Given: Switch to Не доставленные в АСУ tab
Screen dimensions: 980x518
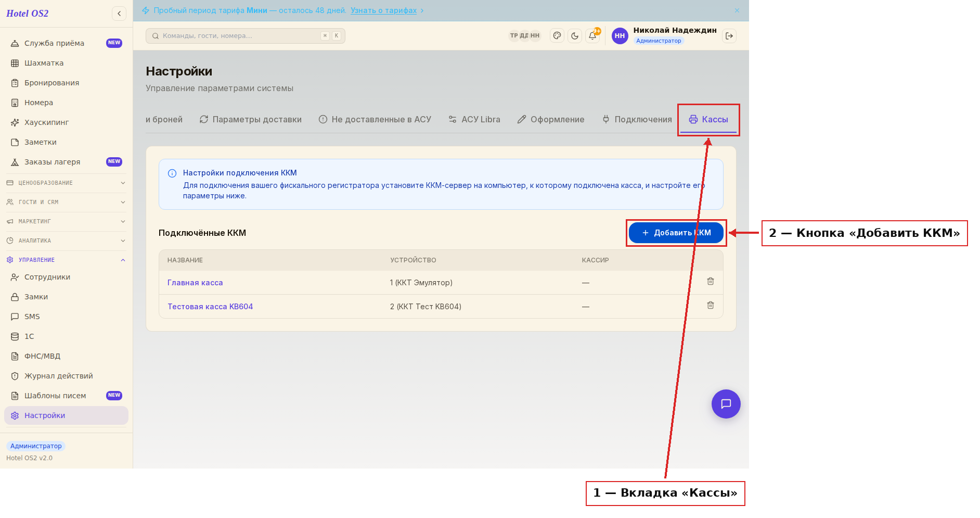Looking at the screenshot, I should point(375,119).
